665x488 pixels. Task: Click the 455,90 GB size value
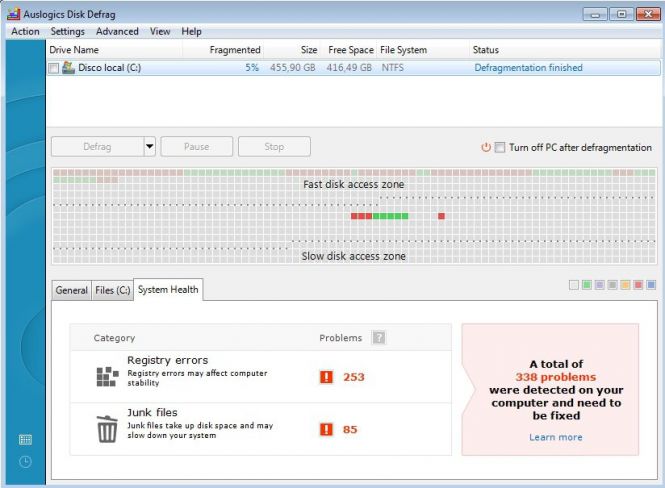click(x=293, y=68)
